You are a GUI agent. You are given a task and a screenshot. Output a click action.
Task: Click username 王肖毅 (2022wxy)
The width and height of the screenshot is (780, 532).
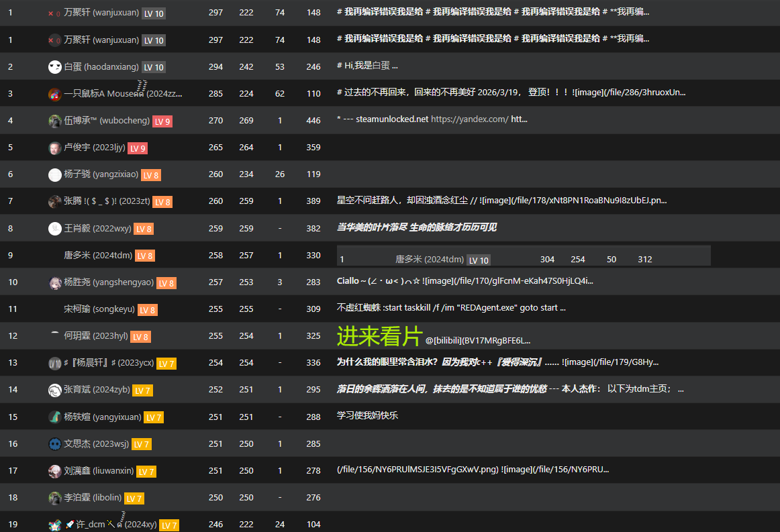(x=97, y=228)
